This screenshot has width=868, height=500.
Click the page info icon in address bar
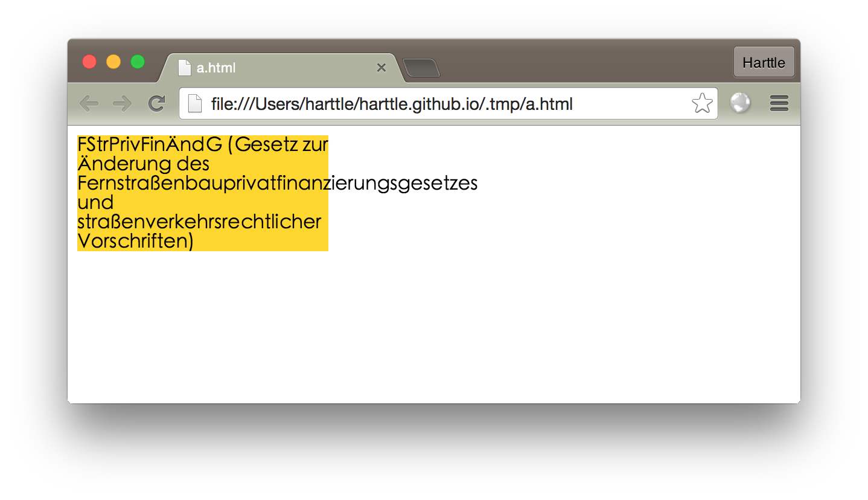point(194,104)
